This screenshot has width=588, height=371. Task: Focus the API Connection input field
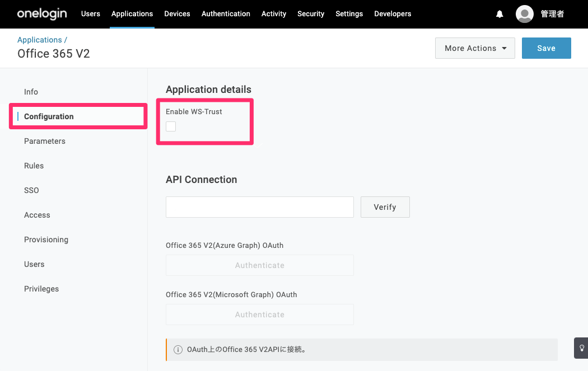259,207
